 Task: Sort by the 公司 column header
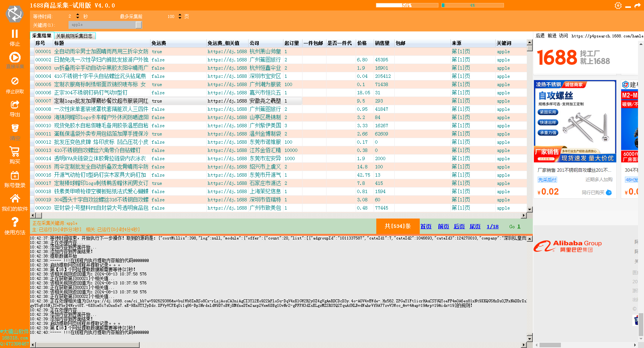(x=265, y=43)
